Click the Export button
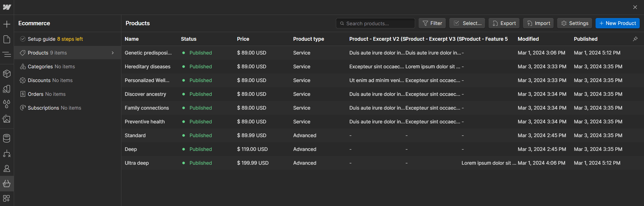This screenshot has width=644, height=206. pos(504,23)
